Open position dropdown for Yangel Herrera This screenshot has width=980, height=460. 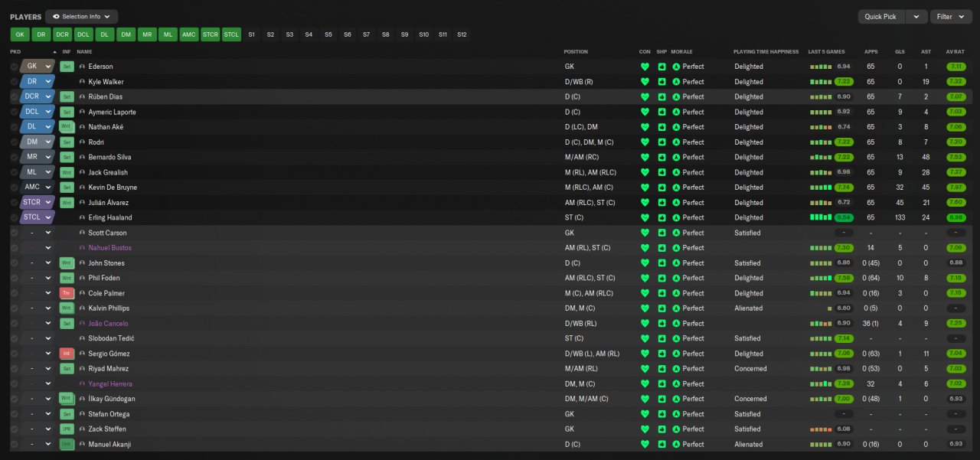tap(38, 384)
